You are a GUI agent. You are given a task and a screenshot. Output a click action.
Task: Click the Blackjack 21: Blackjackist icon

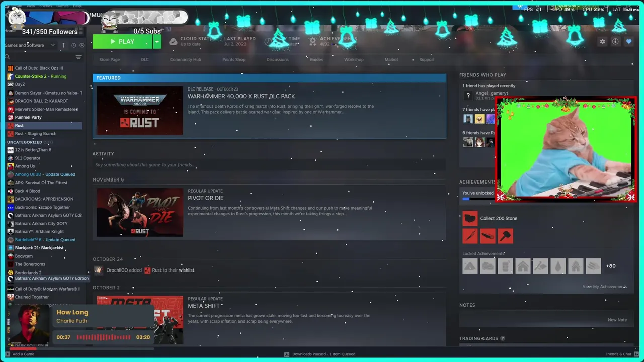[10, 248]
